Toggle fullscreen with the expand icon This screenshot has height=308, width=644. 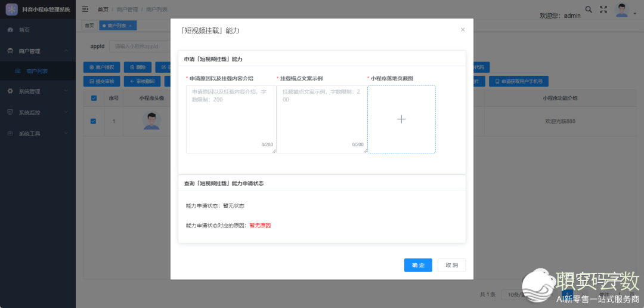tap(603, 10)
